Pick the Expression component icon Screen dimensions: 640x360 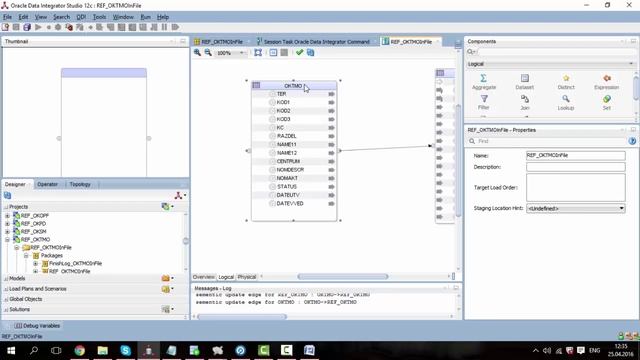point(607,78)
